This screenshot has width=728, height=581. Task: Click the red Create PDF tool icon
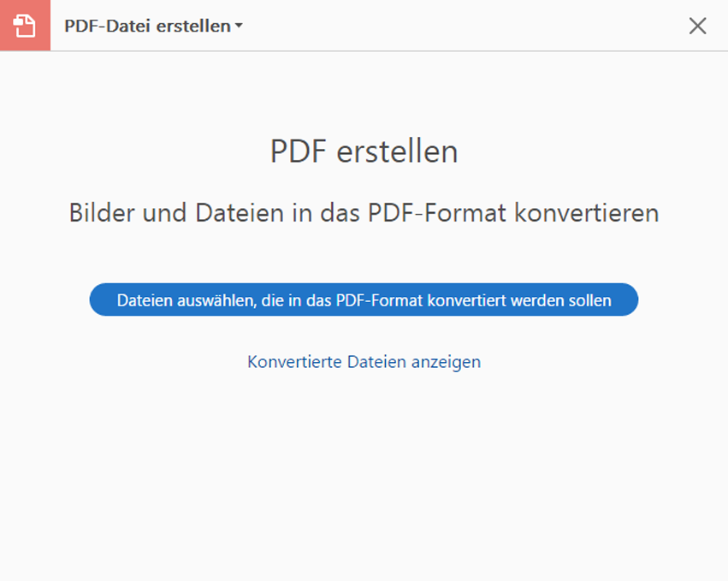[x=25, y=25]
